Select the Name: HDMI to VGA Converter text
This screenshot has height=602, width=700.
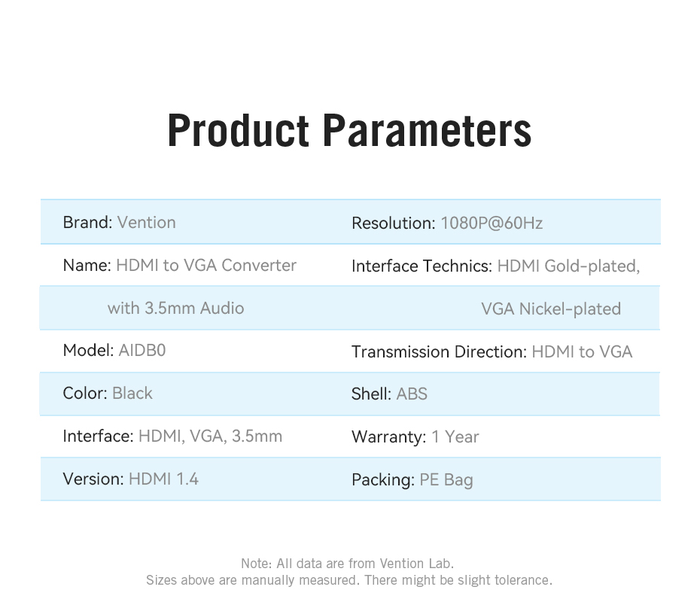(180, 266)
